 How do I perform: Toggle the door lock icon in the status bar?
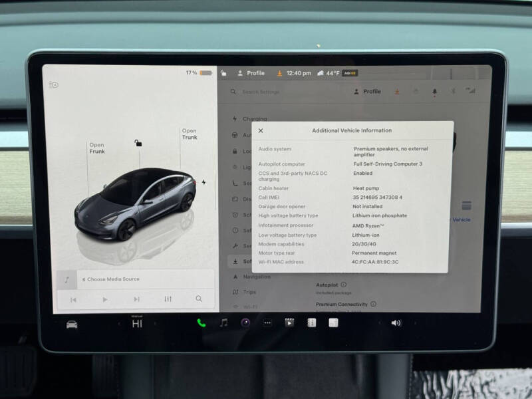(223, 73)
